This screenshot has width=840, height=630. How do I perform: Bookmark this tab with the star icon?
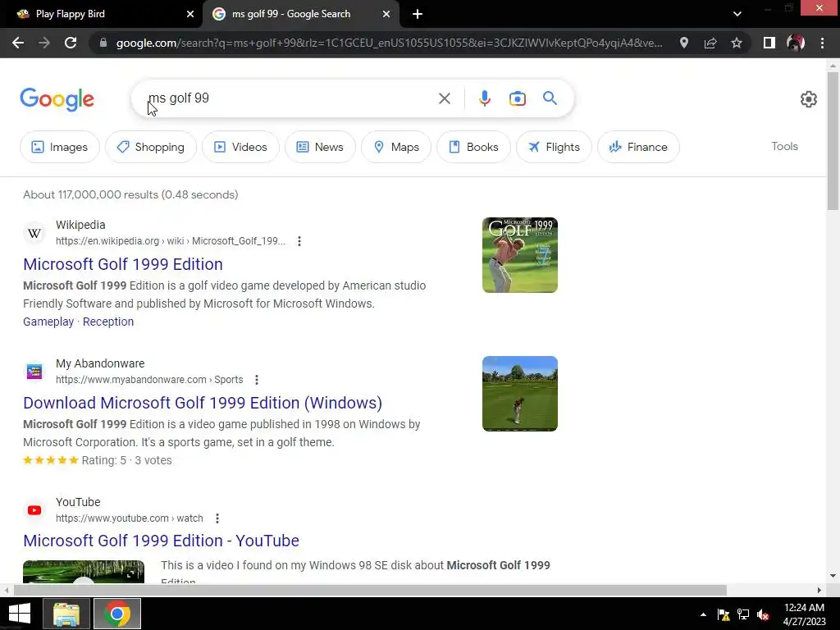click(737, 43)
